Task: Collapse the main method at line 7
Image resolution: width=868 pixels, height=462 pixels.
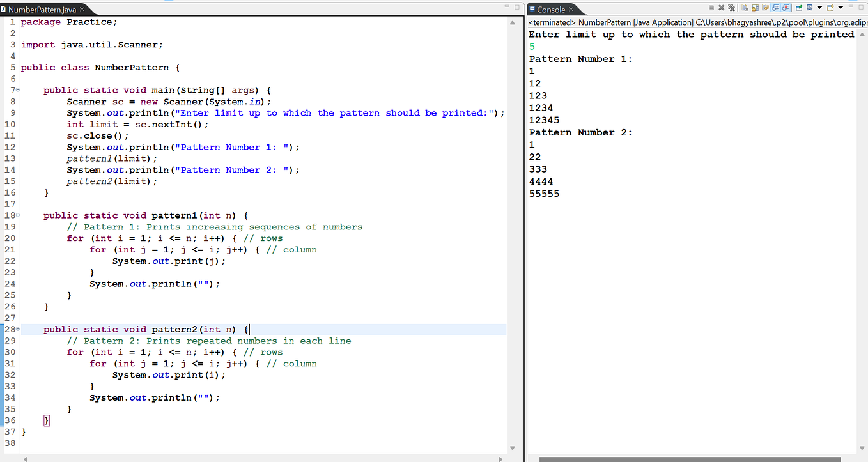Action: point(18,90)
